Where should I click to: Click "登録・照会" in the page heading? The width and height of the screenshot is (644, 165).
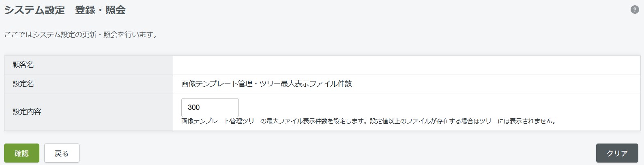click(x=100, y=10)
